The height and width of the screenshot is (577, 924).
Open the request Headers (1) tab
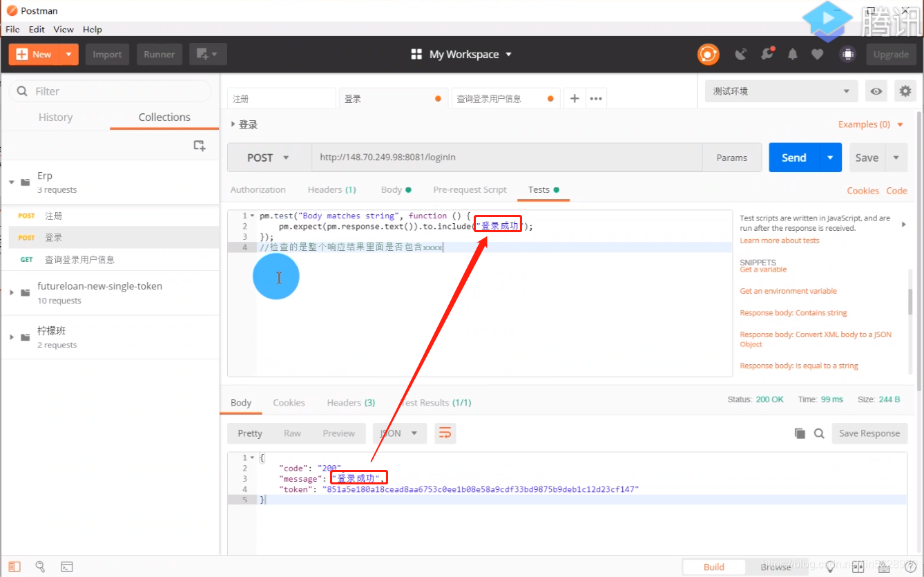click(x=332, y=189)
